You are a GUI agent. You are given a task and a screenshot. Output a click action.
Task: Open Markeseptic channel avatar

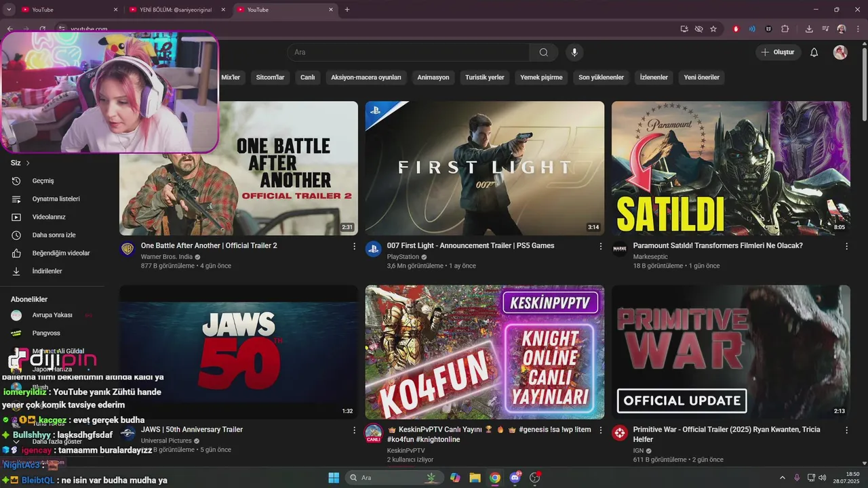tap(620, 249)
